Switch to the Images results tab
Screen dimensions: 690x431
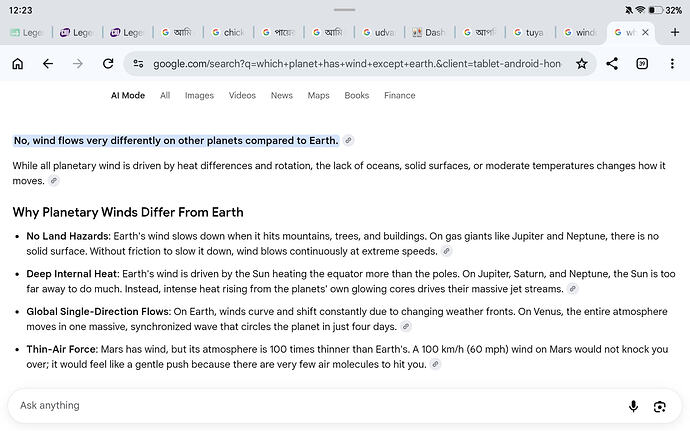point(199,95)
